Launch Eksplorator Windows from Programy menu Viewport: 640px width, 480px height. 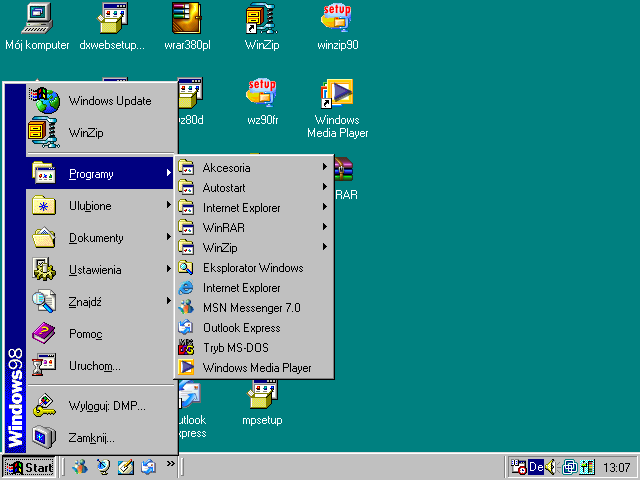coord(254,268)
